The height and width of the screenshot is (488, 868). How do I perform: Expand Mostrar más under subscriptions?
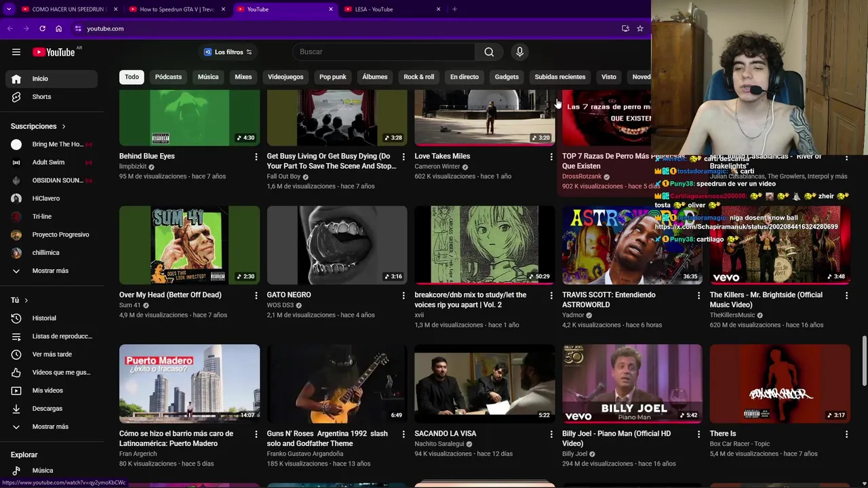pyautogui.click(x=52, y=270)
